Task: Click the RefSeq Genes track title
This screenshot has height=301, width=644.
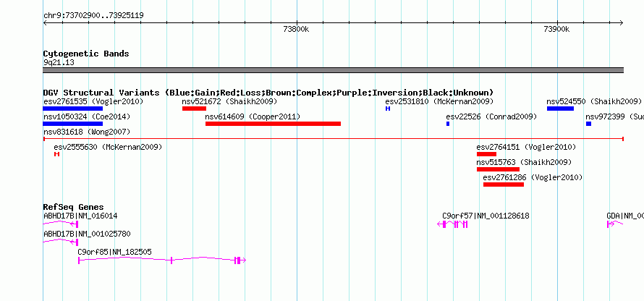Action: point(74,207)
